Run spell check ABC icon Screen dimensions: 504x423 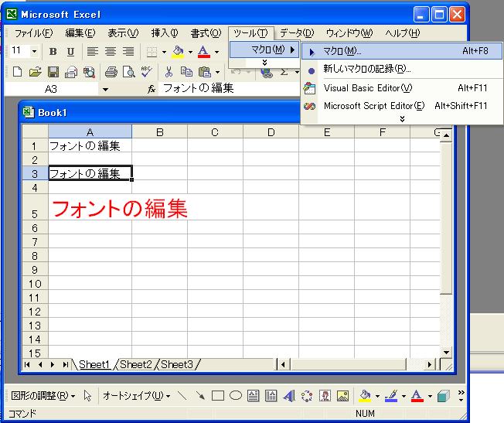pyautogui.click(x=147, y=72)
